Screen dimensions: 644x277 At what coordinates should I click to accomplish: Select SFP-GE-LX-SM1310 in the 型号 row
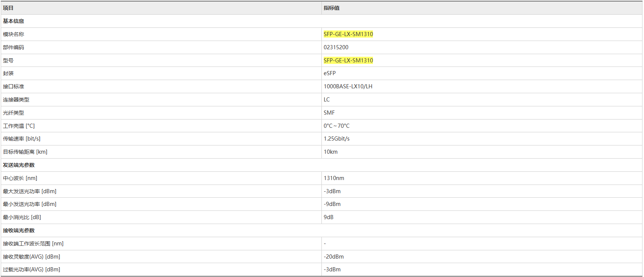348,61
